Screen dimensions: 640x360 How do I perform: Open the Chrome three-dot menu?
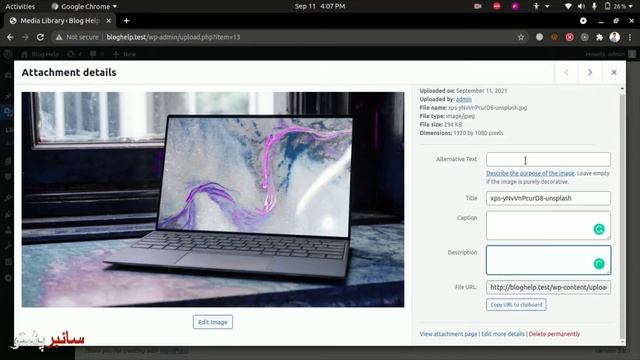tap(630, 37)
